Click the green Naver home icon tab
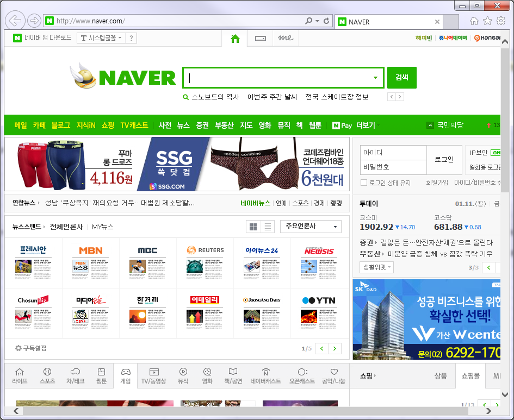Image resolution: width=514 pixels, height=420 pixels. [x=235, y=38]
